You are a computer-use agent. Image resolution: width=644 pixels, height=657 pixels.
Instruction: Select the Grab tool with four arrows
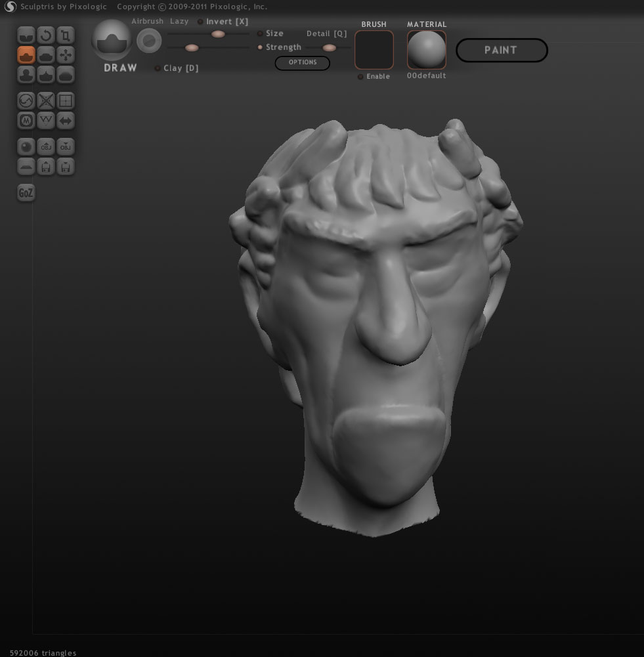pyautogui.click(x=66, y=55)
